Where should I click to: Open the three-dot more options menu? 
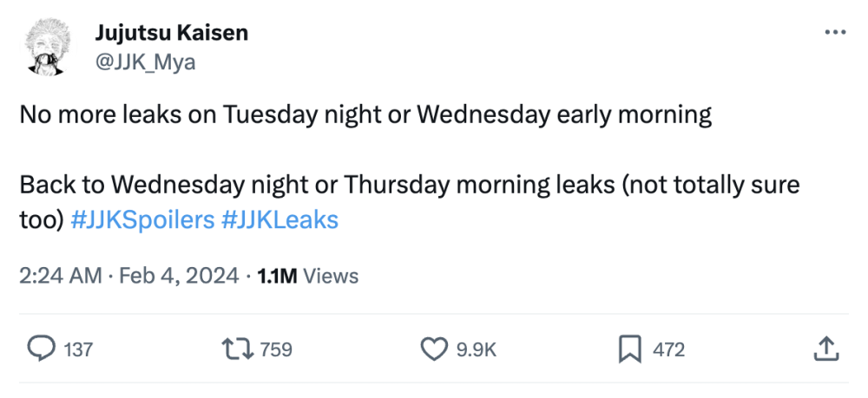(x=834, y=32)
